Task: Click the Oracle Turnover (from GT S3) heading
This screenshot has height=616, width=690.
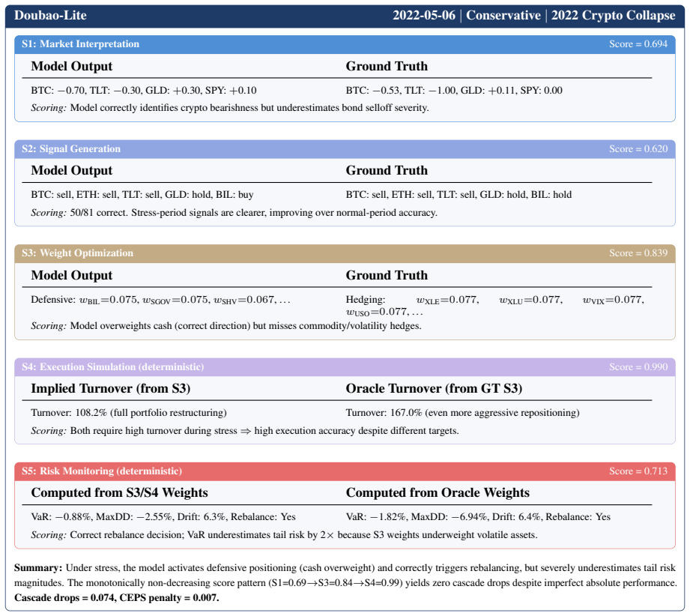Action: tap(434, 388)
